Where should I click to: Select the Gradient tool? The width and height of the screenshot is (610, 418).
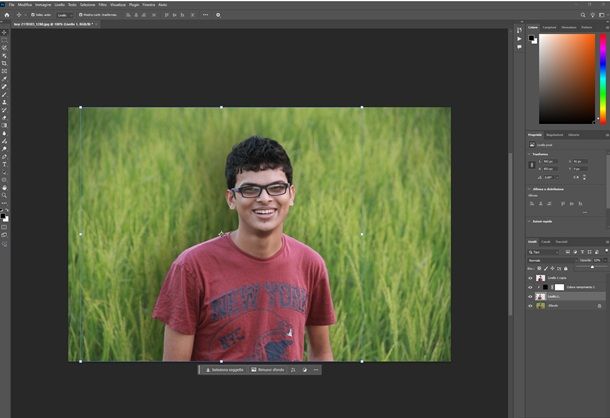tap(4, 125)
